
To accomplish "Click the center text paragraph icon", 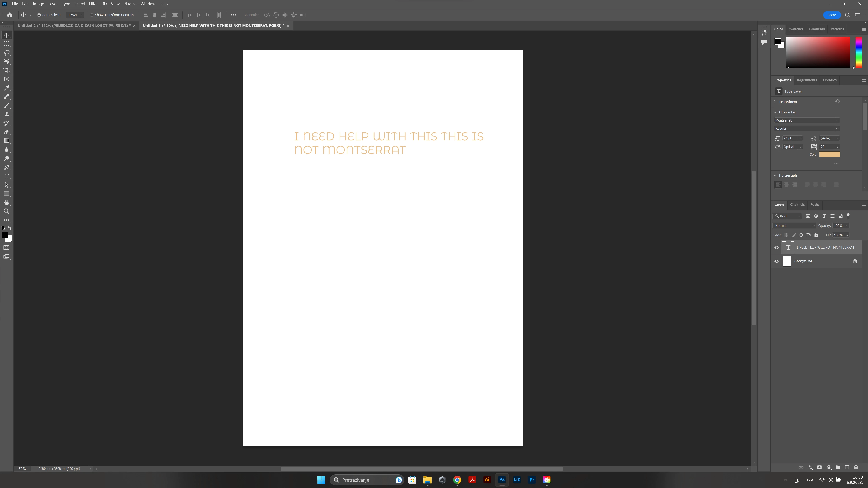I will [786, 185].
